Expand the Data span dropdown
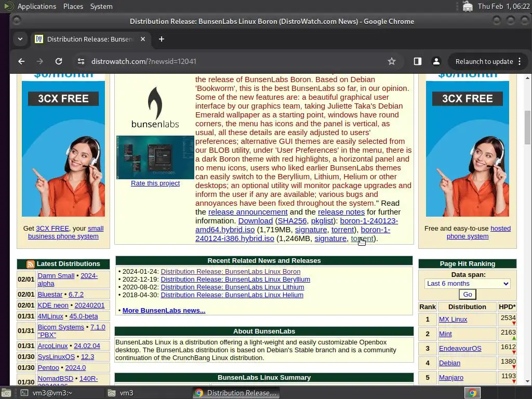Screen dimensions: 532x399 pos(467,284)
